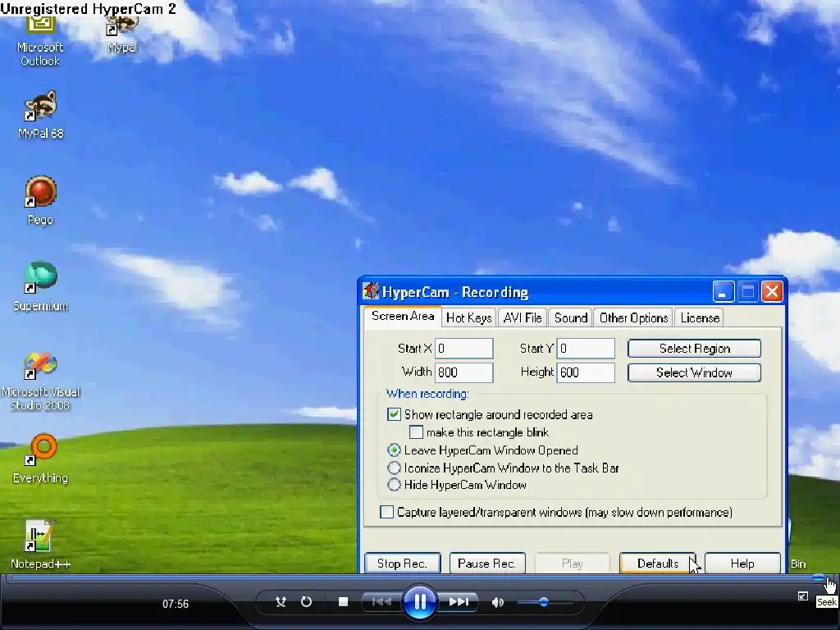The height and width of the screenshot is (630, 840).
Task: Click the Select Region button
Action: 694,348
